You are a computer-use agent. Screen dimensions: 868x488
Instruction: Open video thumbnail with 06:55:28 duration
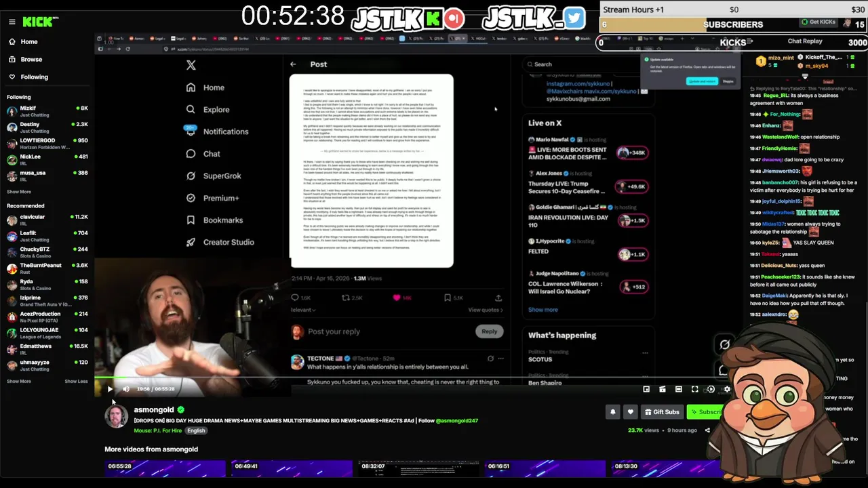[165, 469]
